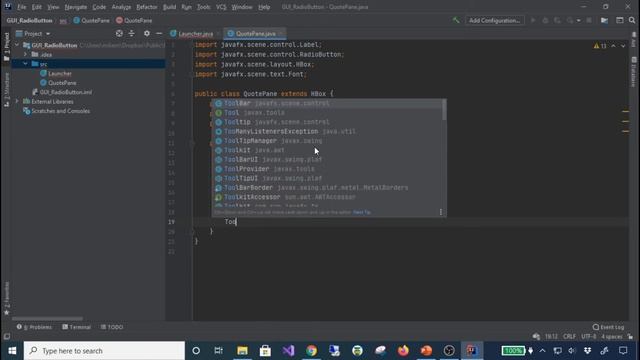The image size is (640, 360).
Task: Collapse the GUI_RadioButton project root
Action: point(17,45)
